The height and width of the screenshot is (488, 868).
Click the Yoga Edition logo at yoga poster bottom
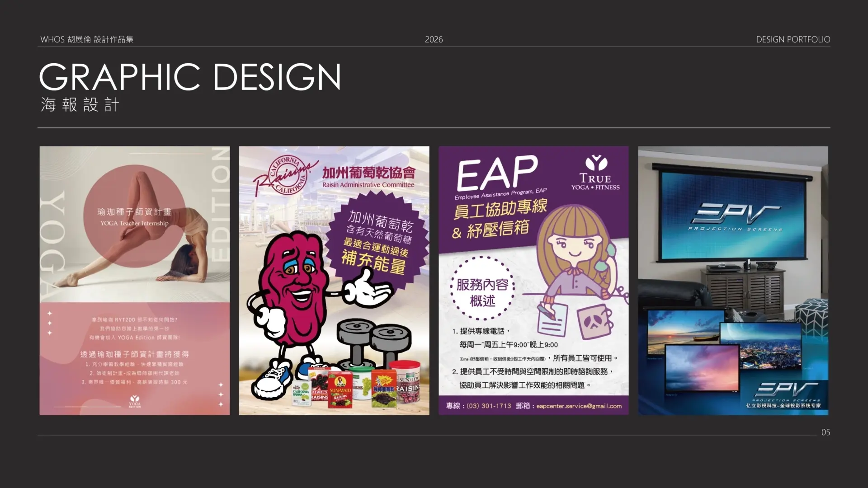135,401
